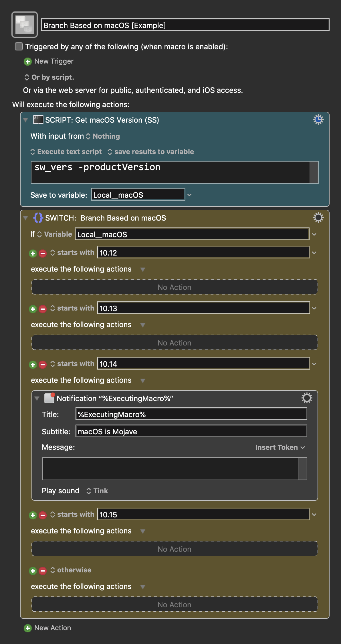341x644 pixels.
Task: Add a case after the 10.14 condition
Action: click(x=33, y=364)
